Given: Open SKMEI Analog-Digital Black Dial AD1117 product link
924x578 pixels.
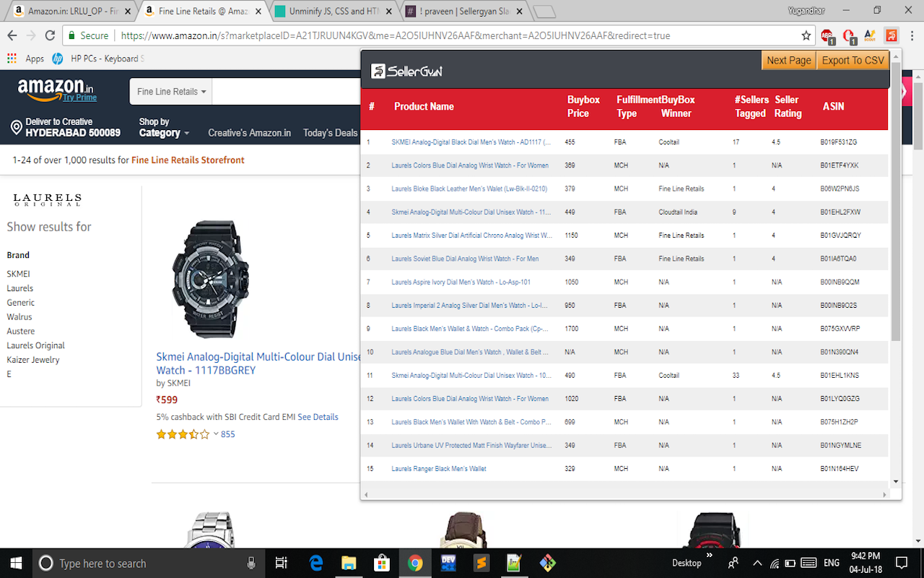Looking at the screenshot, I should pyautogui.click(x=471, y=142).
